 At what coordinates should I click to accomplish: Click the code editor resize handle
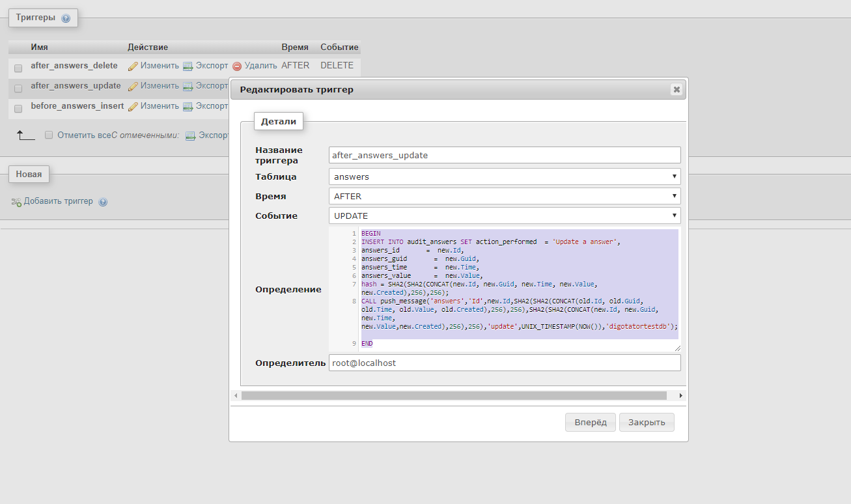(x=677, y=348)
